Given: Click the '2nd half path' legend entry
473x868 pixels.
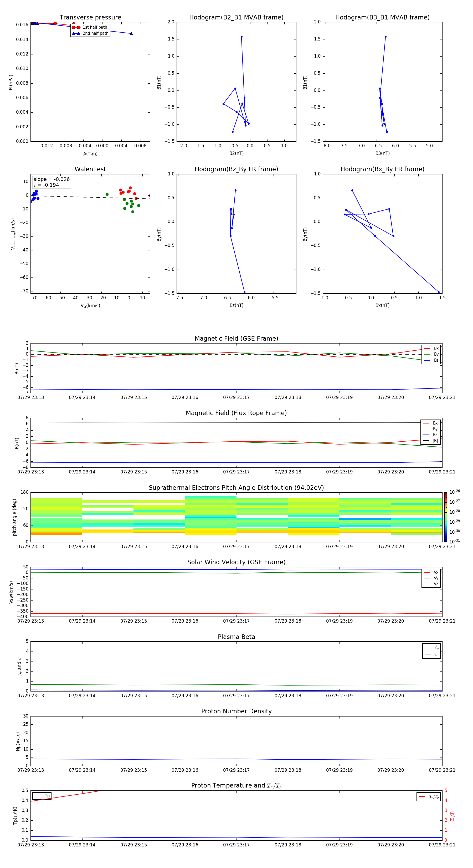Looking at the screenshot, I should (90, 33).
